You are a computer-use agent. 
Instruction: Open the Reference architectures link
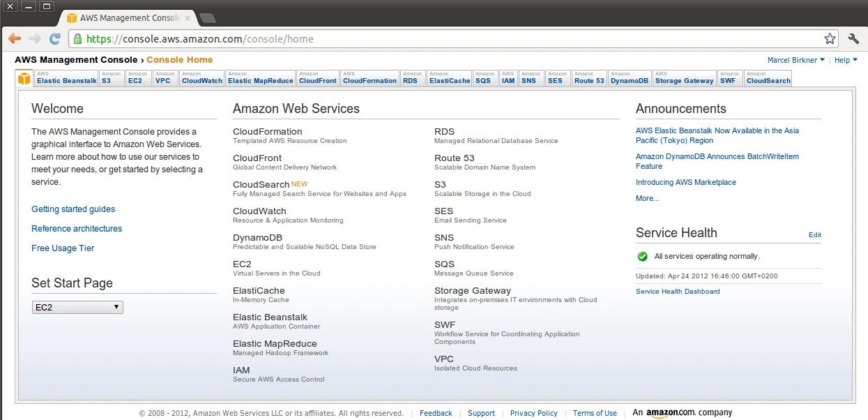click(77, 229)
